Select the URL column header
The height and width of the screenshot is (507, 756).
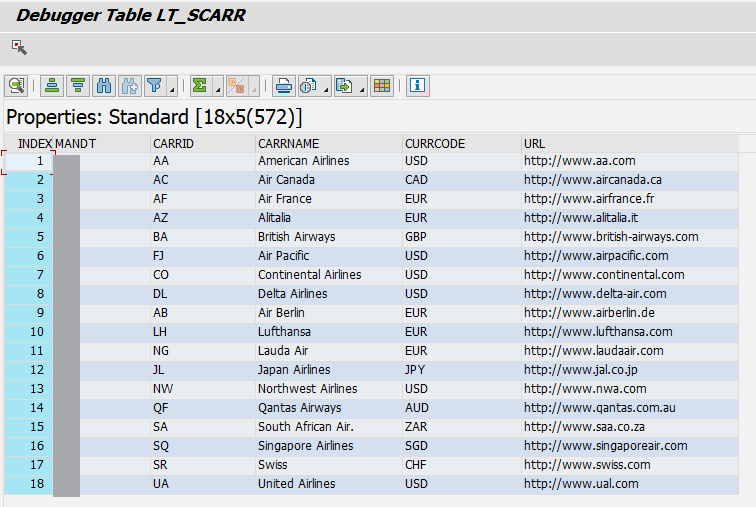pyautogui.click(x=630, y=144)
